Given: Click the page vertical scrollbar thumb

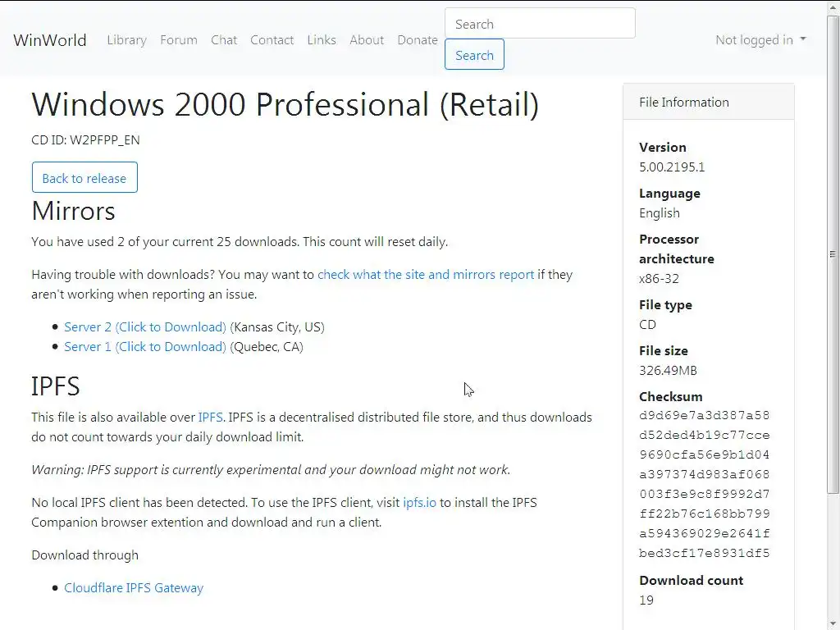Looking at the screenshot, I should click(833, 254).
